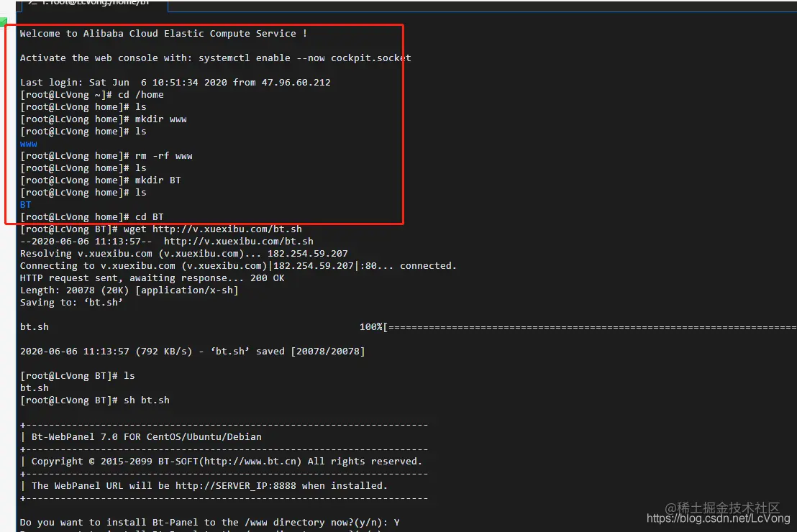Open the http://SERVER_IP:8888 WebPanel URL
797x532 pixels.
tap(235, 486)
